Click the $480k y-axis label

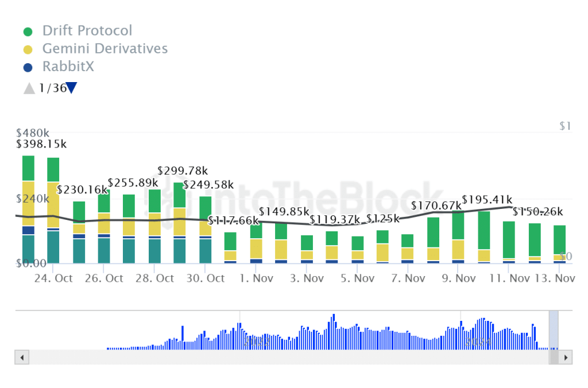click(x=32, y=133)
